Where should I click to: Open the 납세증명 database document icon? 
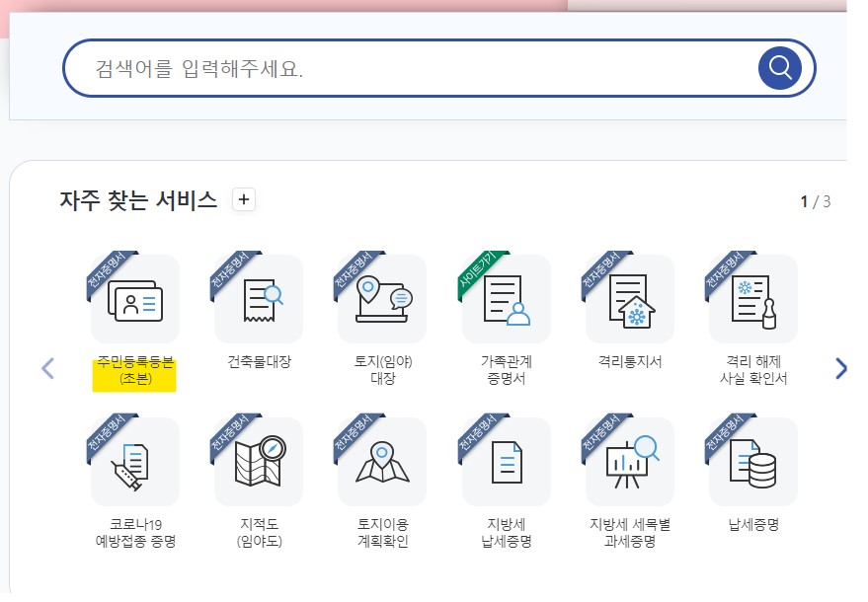coord(752,462)
